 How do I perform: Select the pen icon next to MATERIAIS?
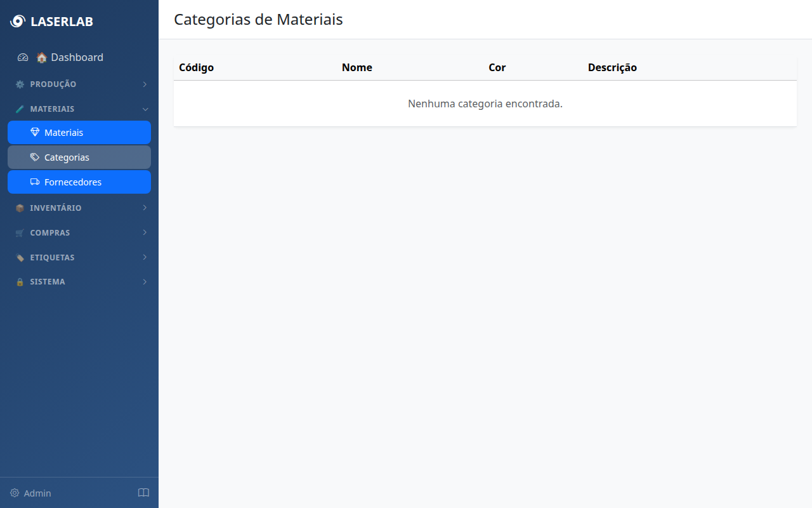point(19,109)
